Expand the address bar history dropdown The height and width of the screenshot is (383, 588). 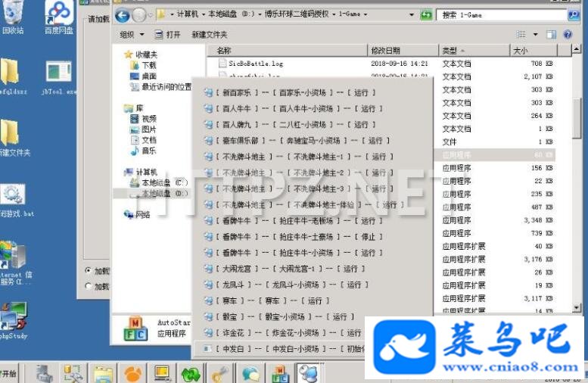pyautogui.click(x=412, y=15)
